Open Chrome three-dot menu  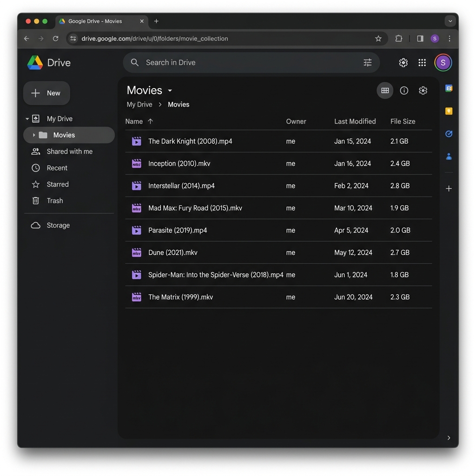tap(450, 39)
